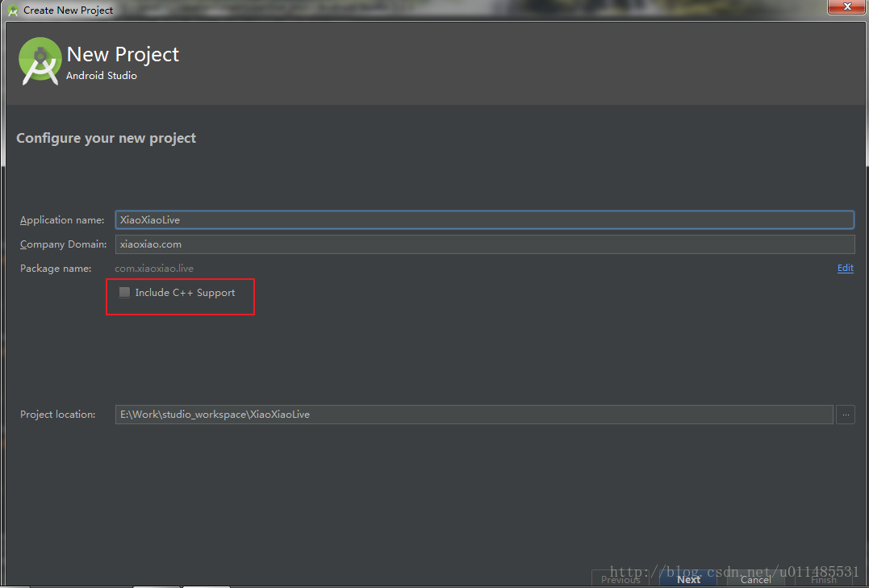Click Edit link next to package name

tap(845, 269)
